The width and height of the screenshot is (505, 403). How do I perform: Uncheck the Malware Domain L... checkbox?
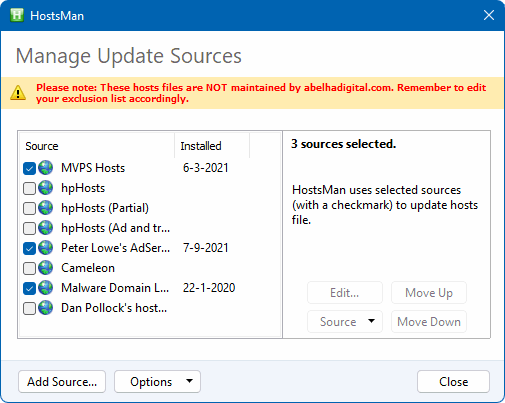(x=29, y=288)
